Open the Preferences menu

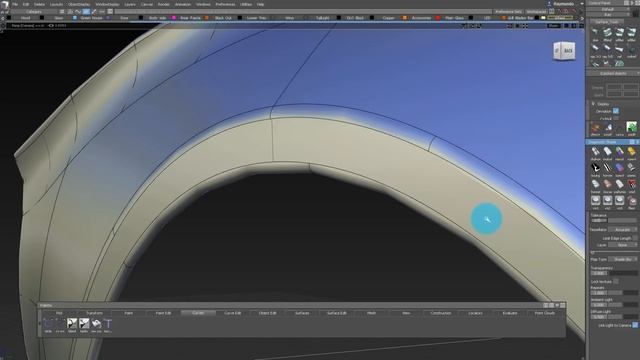(225, 4)
